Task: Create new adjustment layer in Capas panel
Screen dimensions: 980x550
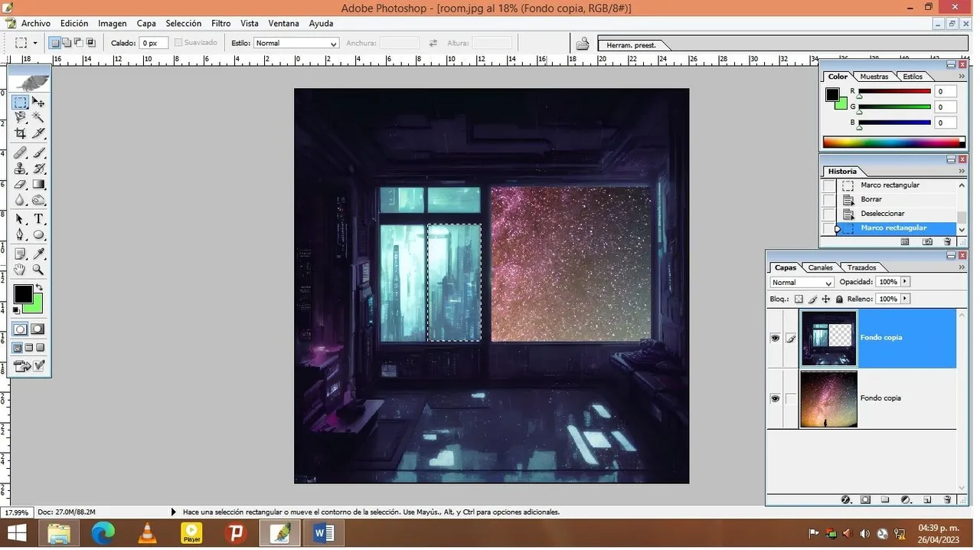Action: pyautogui.click(x=906, y=499)
